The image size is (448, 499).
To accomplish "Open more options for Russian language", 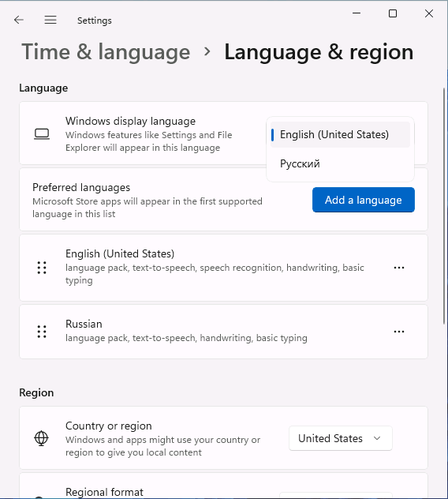I will coord(399,332).
